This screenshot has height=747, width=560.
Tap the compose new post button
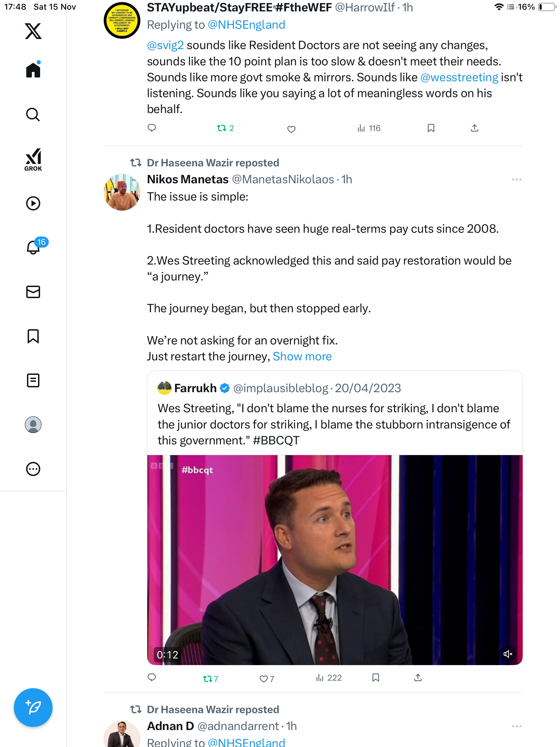[x=33, y=708]
